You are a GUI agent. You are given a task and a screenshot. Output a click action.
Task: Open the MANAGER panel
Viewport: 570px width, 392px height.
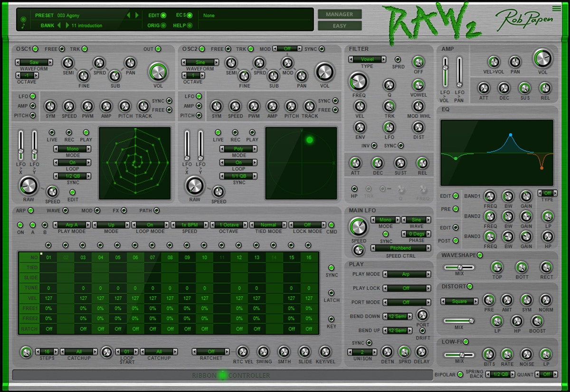(340, 14)
